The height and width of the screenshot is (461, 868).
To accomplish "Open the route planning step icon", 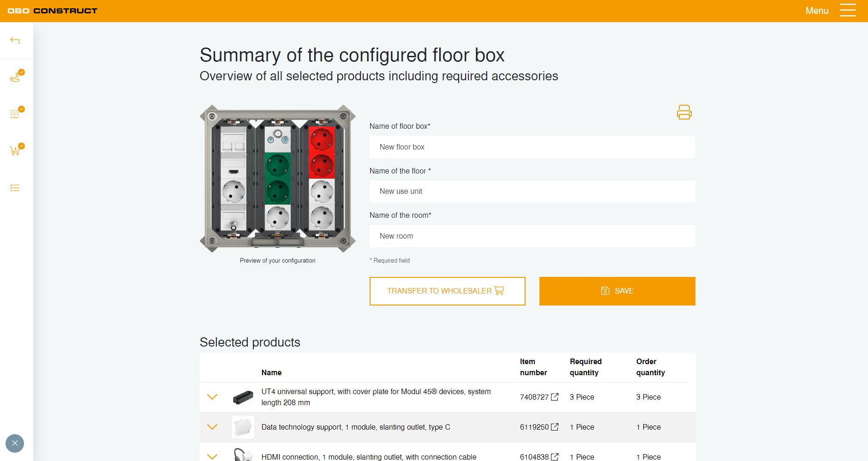I will click(x=16, y=77).
